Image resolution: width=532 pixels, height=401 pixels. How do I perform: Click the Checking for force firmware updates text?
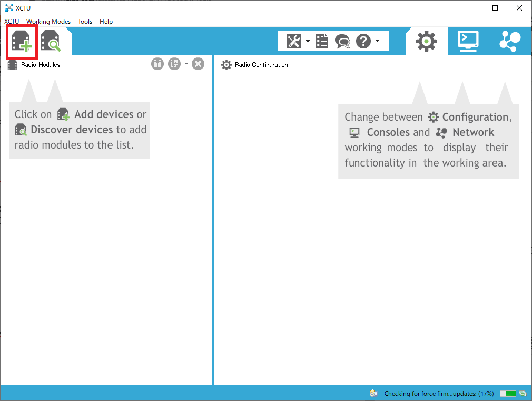point(439,394)
